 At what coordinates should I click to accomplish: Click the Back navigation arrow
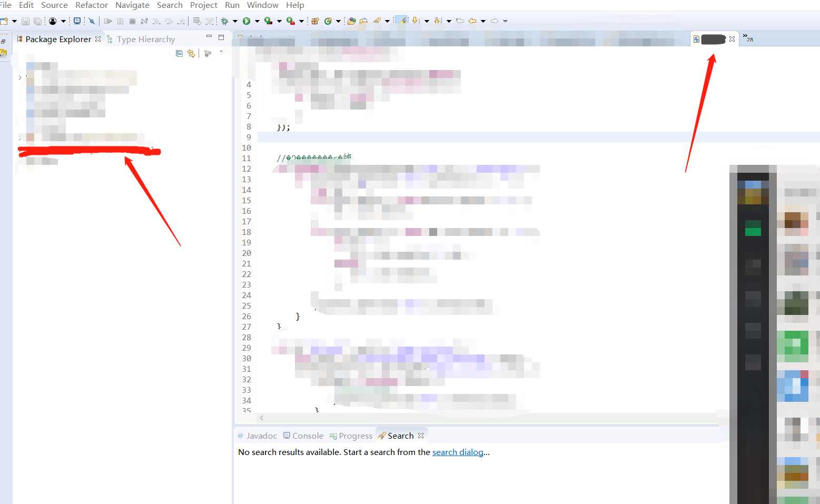pyautogui.click(x=472, y=21)
